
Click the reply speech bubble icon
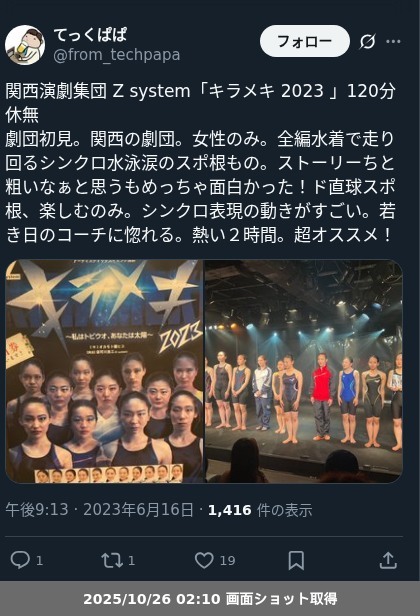20,560
